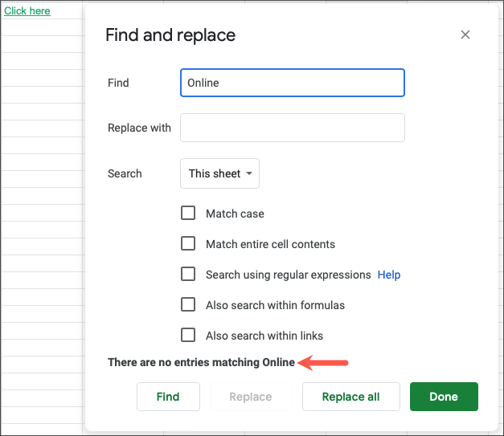Click the dropdown arrow beside This sheet
The height and width of the screenshot is (436, 504).
pyautogui.click(x=249, y=173)
